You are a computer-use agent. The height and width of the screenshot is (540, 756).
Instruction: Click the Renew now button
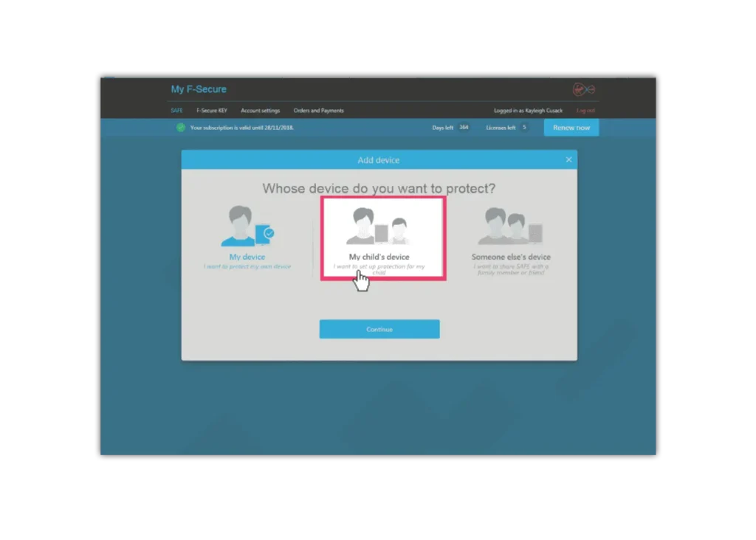pyautogui.click(x=571, y=128)
